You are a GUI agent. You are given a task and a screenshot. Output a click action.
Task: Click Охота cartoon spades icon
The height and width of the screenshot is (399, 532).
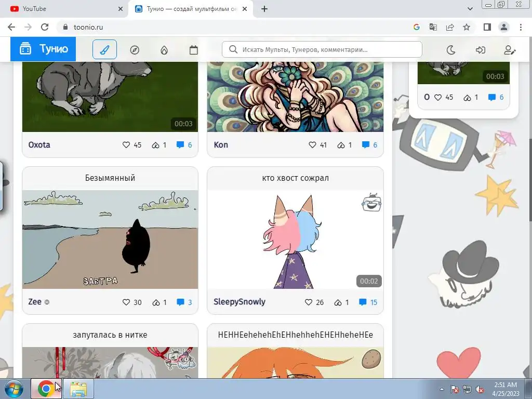pyautogui.click(x=156, y=145)
